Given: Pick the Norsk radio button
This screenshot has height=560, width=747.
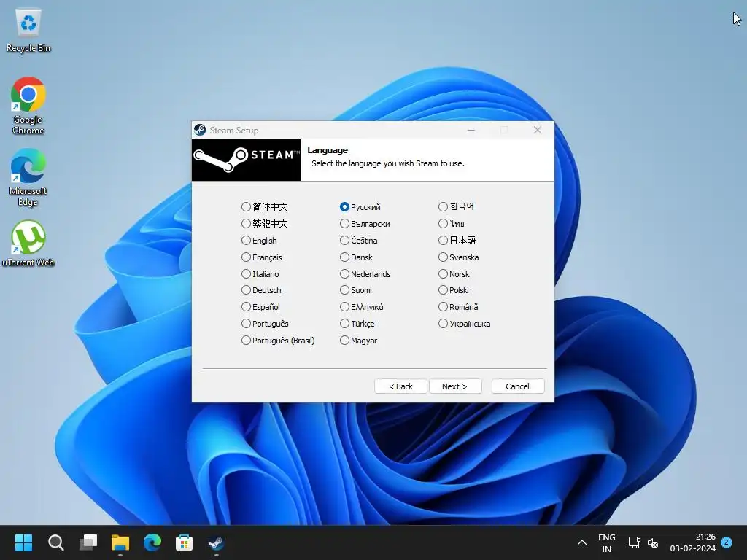Looking at the screenshot, I should (454, 274).
